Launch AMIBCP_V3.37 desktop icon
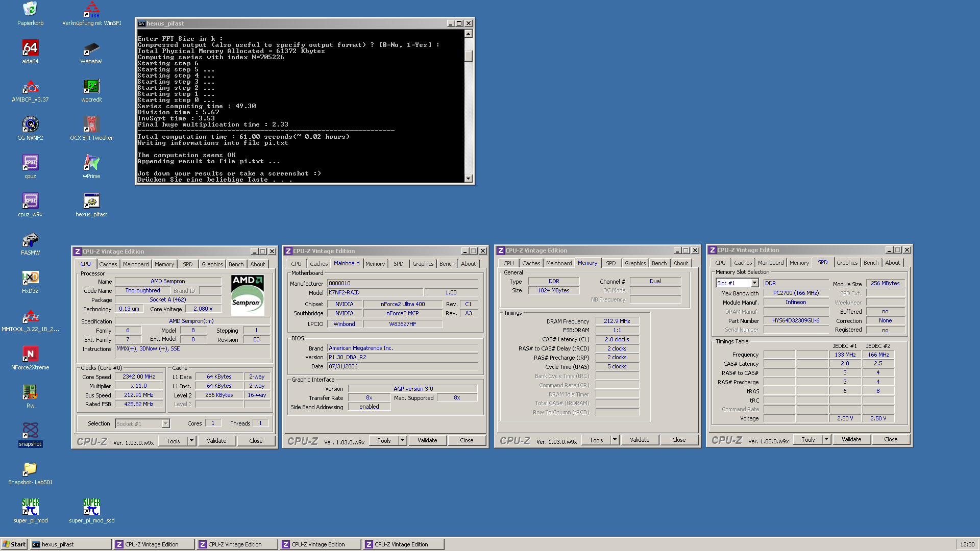The width and height of the screenshot is (980, 551). pos(30,86)
